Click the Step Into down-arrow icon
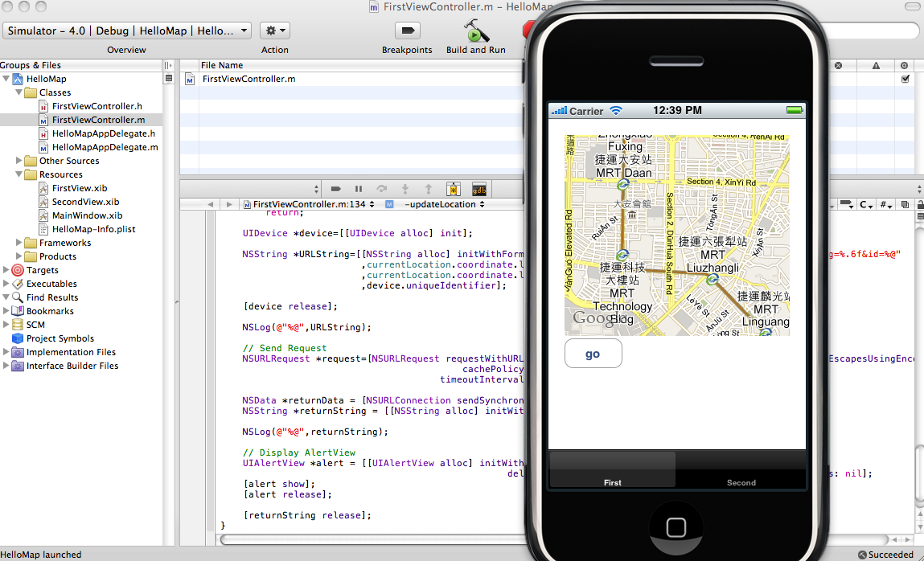This screenshot has height=561, width=924. tap(405, 189)
